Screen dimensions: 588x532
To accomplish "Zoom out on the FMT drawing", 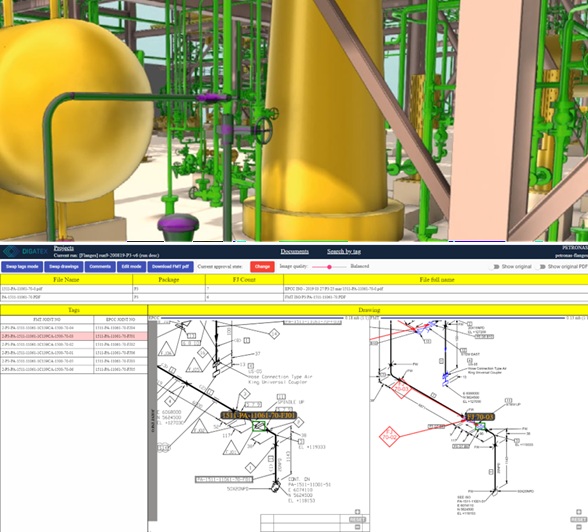I will (578, 527).
